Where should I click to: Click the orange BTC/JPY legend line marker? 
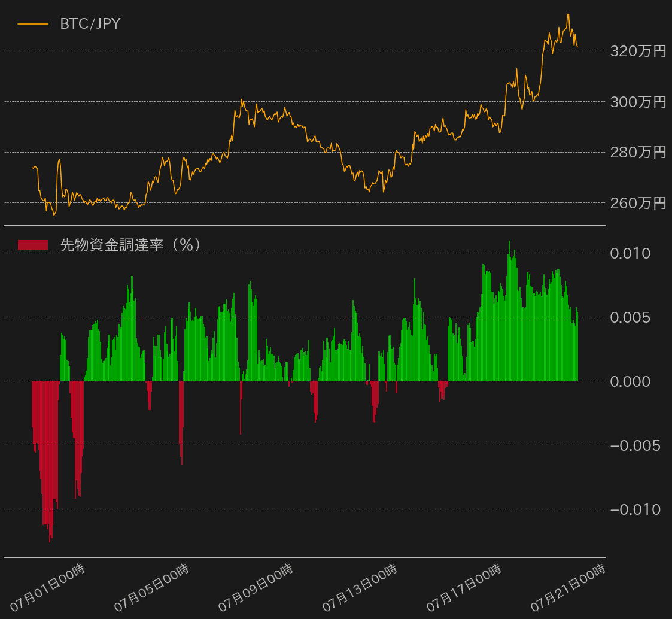click(33, 24)
